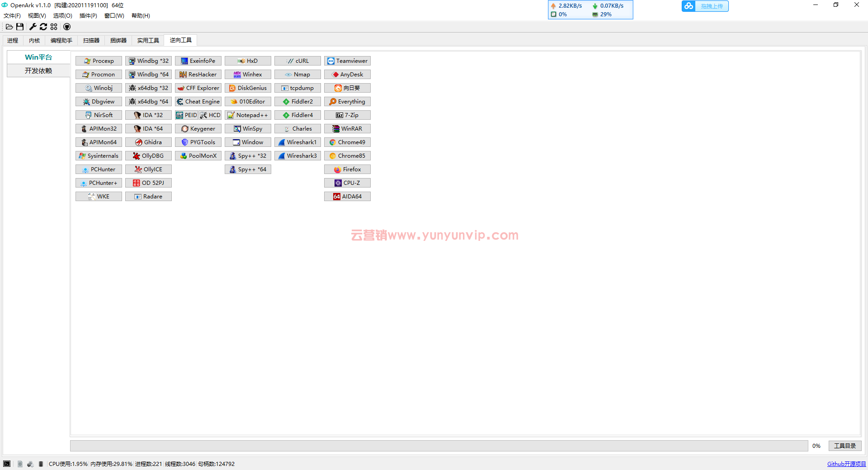
Task: Open AIDA64
Action: pos(347,197)
